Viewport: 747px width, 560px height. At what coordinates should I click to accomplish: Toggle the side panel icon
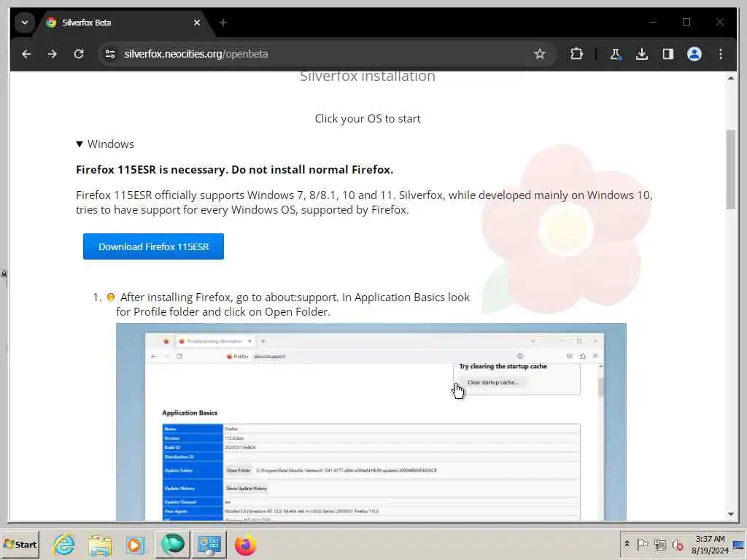(668, 54)
